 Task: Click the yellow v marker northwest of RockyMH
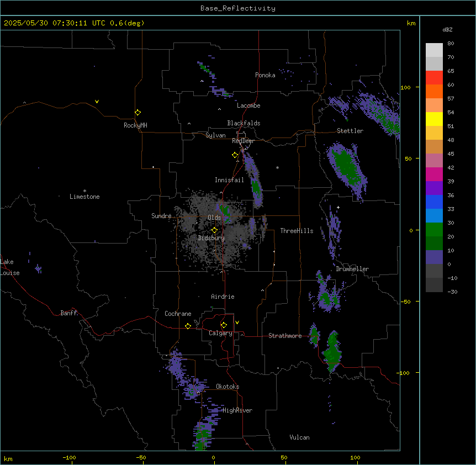click(97, 102)
